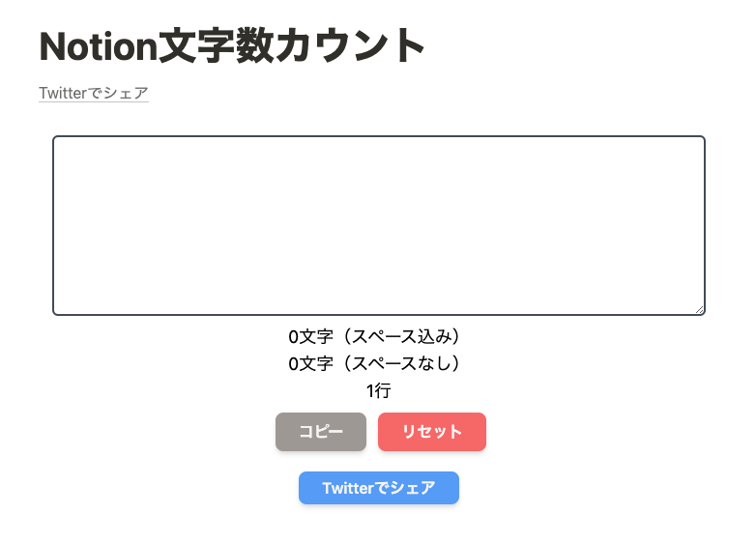Viewport: 756px width, 542px height.
Task: Select the 0文字（スペース込み）count text
Action: 378,337
